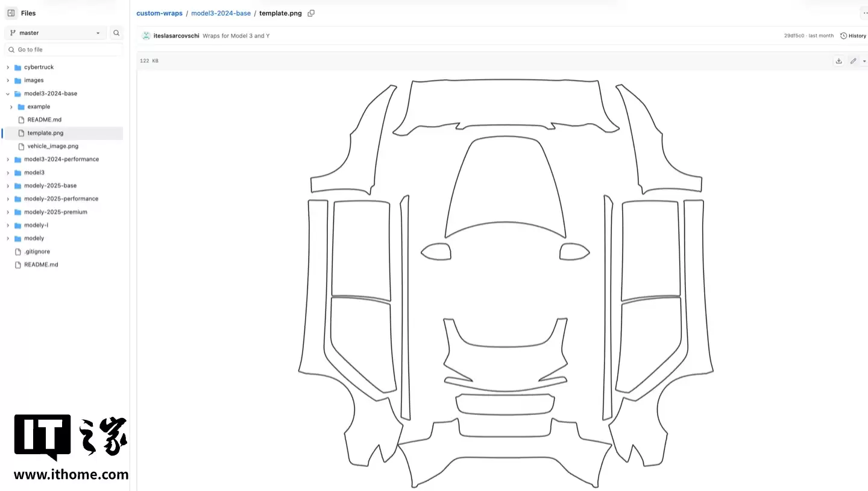The image size is (868, 491).
Task: Select the .gitignore file
Action: pyautogui.click(x=37, y=251)
